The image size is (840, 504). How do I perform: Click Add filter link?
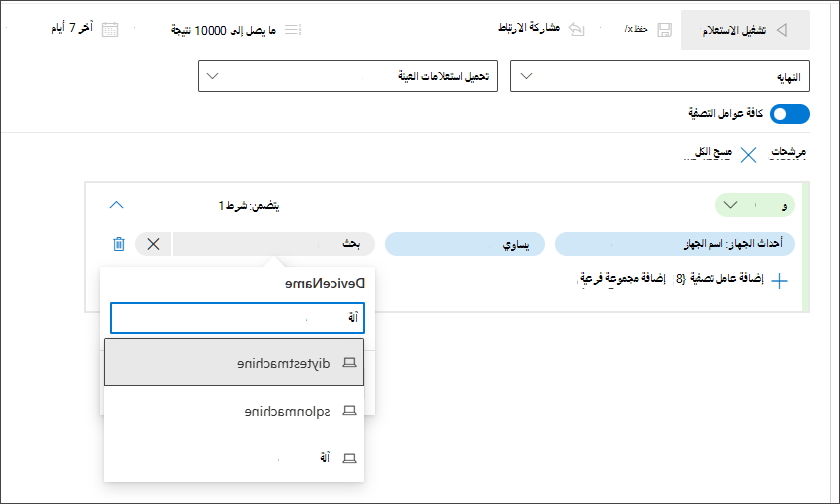pos(727,279)
